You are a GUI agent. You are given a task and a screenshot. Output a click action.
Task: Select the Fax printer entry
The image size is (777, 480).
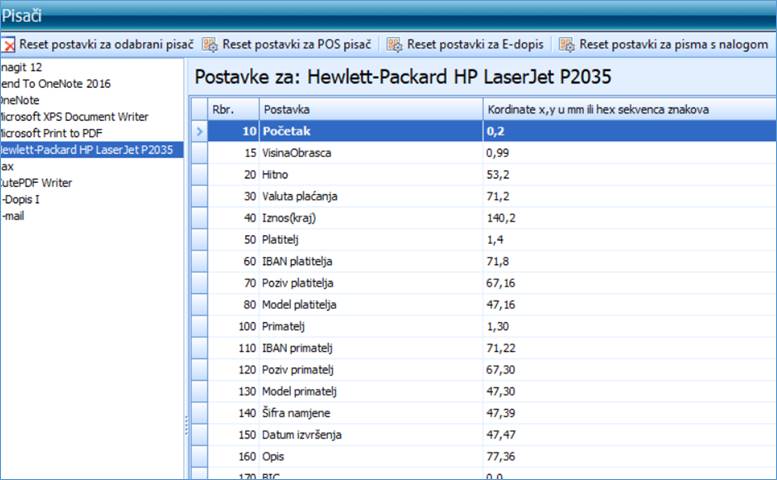coord(7,166)
